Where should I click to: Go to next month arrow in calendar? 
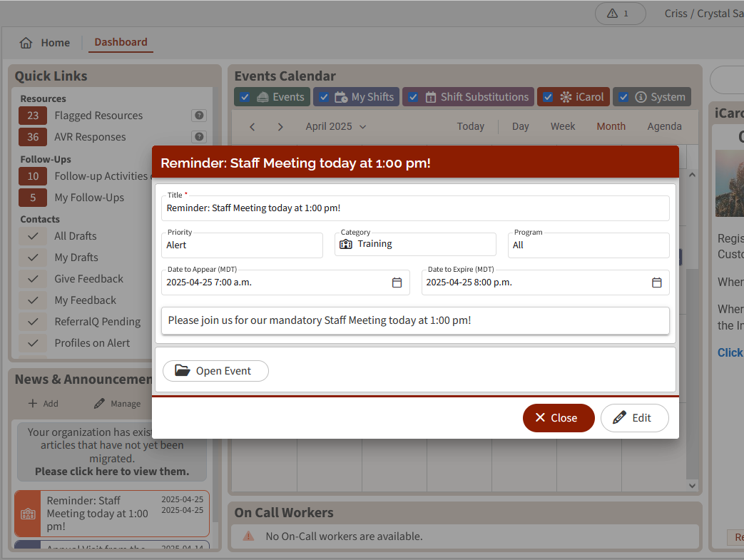[280, 126]
